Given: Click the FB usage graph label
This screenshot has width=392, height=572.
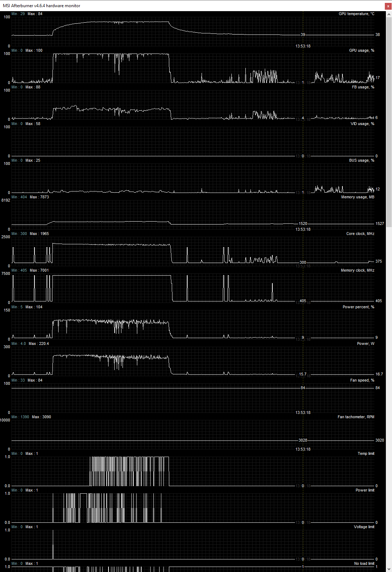Looking at the screenshot, I should 363,87.
